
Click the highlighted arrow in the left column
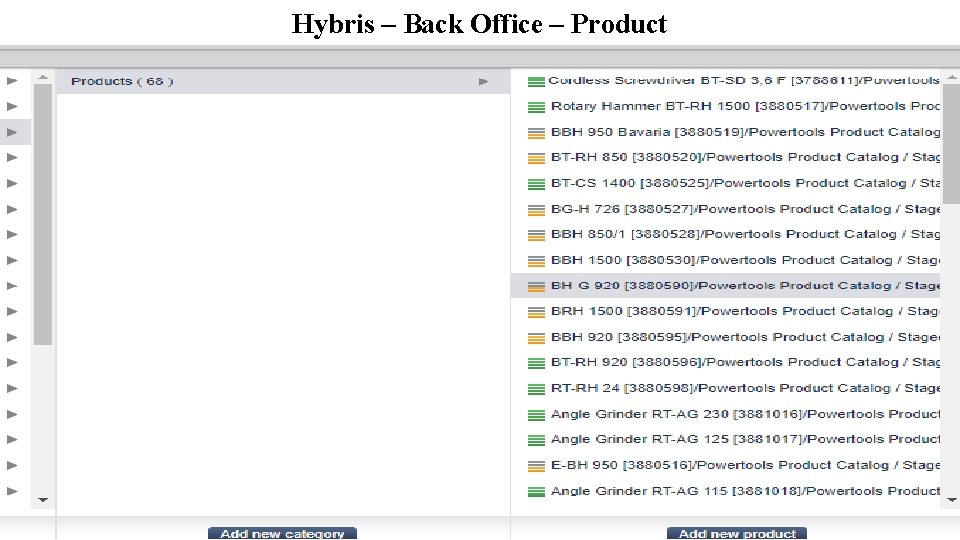[x=12, y=132]
